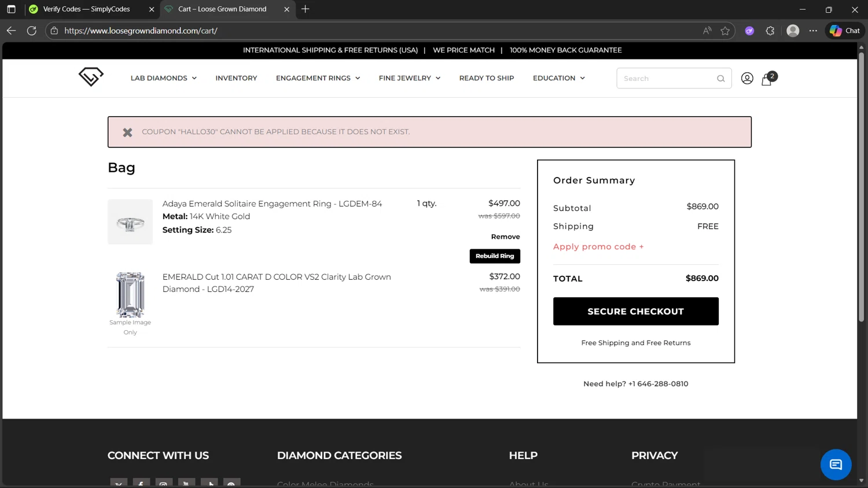The image size is (868, 488).
Task: Click the Read aloud icon in address bar
Action: (x=707, y=31)
